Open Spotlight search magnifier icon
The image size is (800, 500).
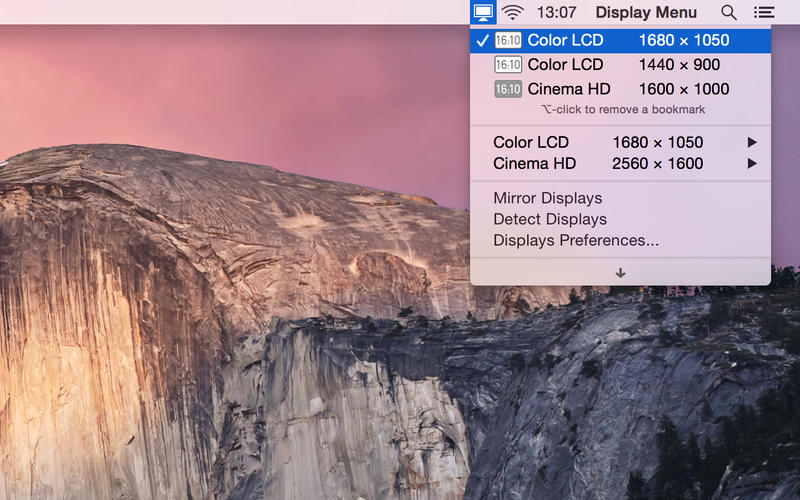(729, 13)
